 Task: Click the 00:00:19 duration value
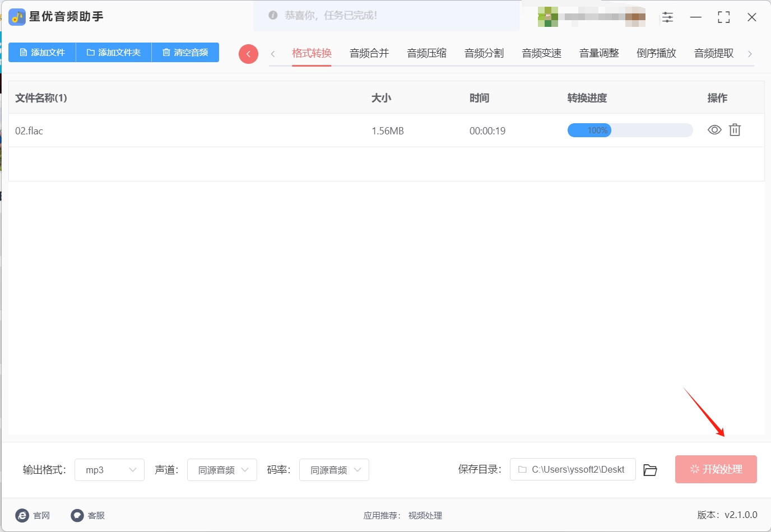pos(487,131)
